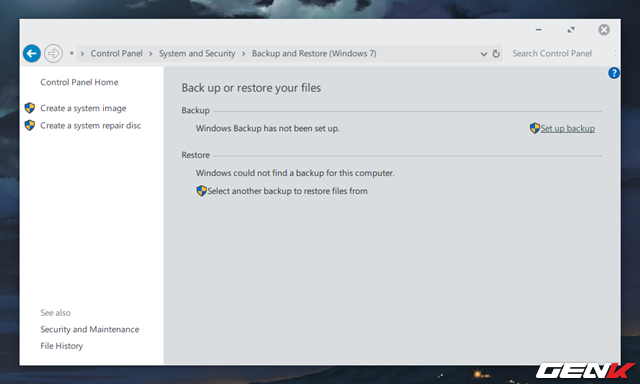Close the Backup and Restore window
The image size is (640, 384).
point(604,29)
